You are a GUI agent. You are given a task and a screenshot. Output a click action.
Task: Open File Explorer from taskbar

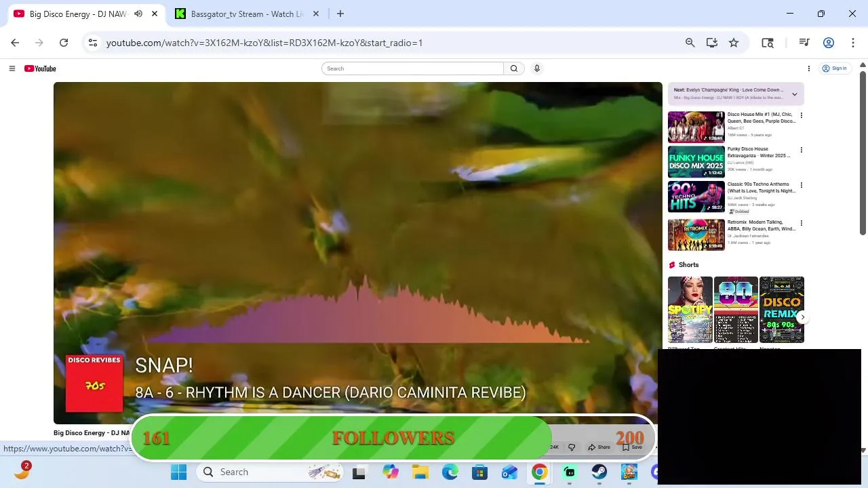pos(420,472)
